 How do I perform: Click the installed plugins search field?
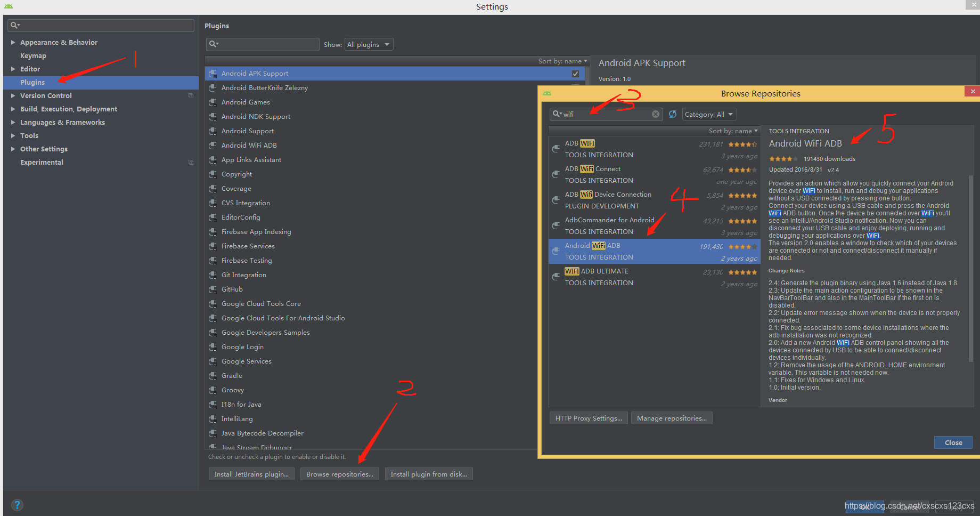263,44
